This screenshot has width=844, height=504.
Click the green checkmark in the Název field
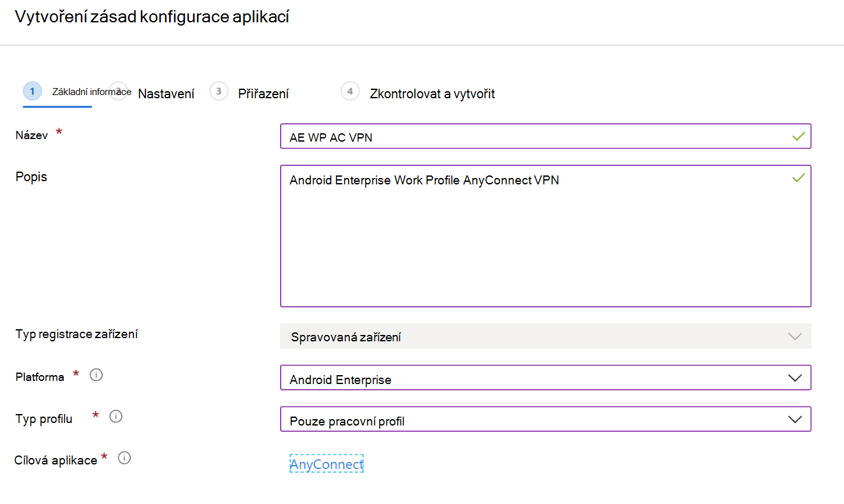tap(797, 136)
